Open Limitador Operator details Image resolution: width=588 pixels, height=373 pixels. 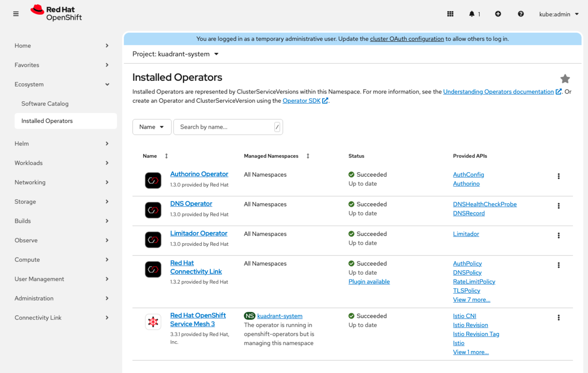click(198, 233)
